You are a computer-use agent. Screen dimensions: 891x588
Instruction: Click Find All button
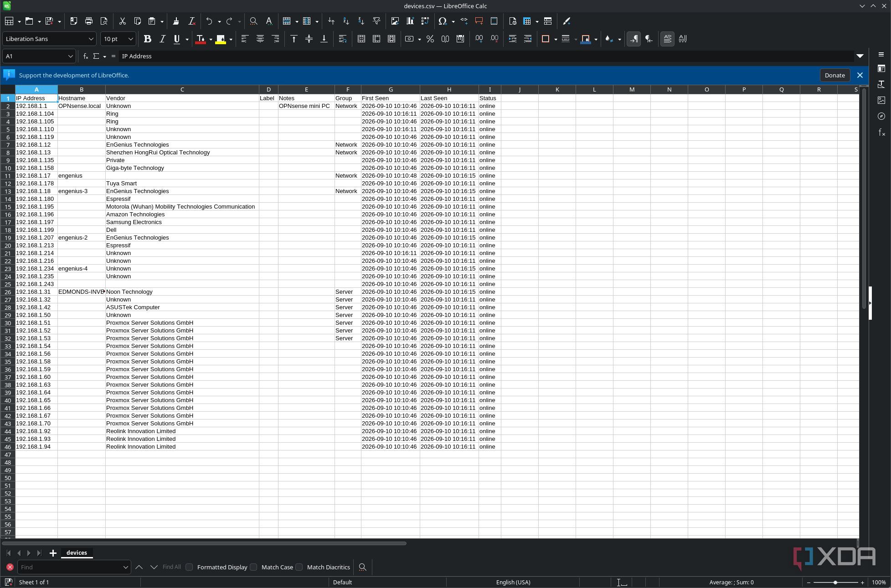171,567
